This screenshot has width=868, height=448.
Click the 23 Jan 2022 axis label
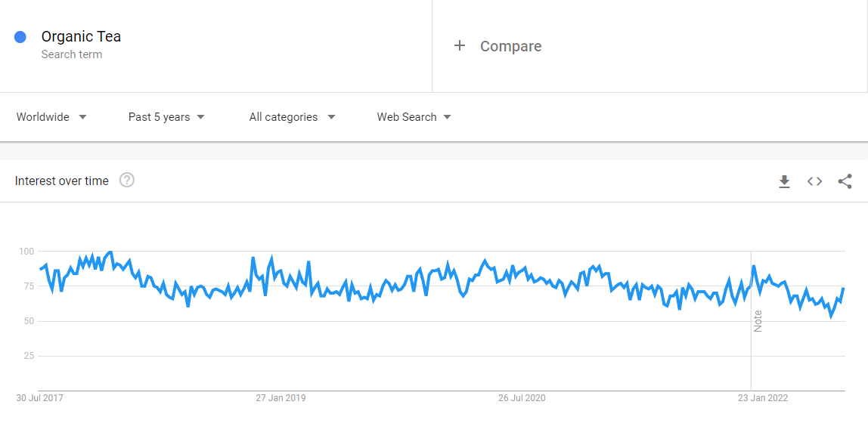pyautogui.click(x=763, y=398)
